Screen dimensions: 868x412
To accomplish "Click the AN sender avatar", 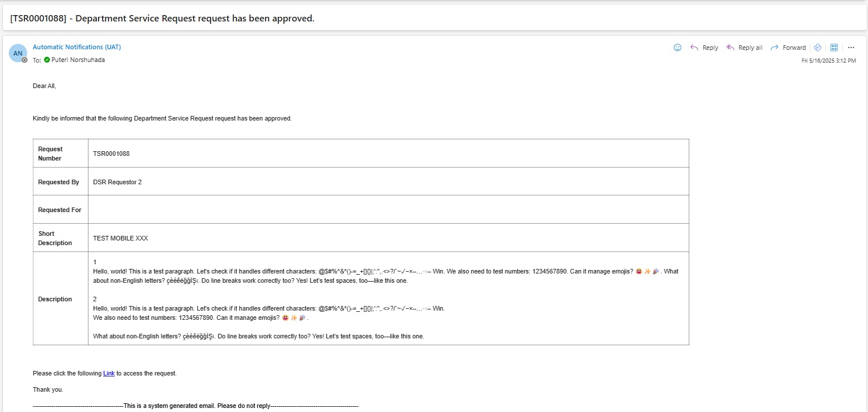I will point(18,53).
